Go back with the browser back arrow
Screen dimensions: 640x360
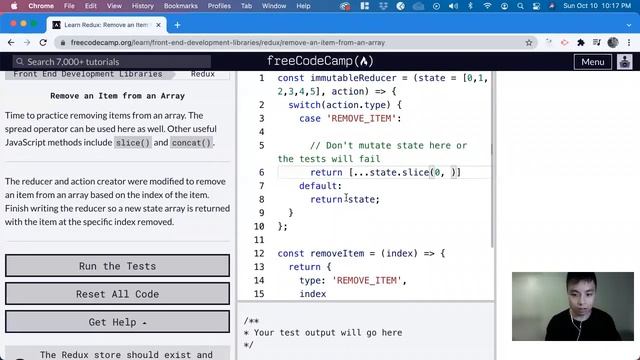point(11,42)
